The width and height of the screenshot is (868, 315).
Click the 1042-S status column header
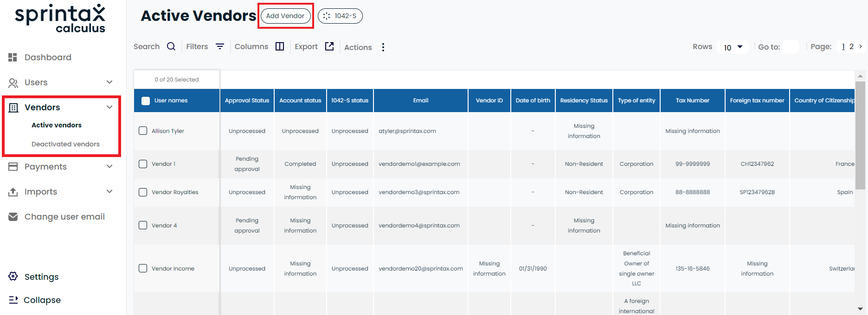tap(350, 101)
